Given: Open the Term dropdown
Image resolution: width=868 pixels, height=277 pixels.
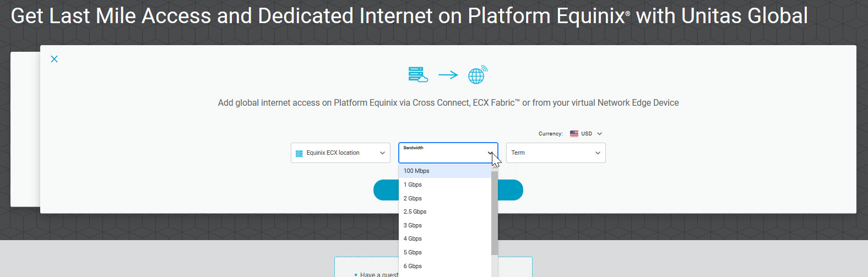Looking at the screenshot, I should pyautogui.click(x=556, y=153).
